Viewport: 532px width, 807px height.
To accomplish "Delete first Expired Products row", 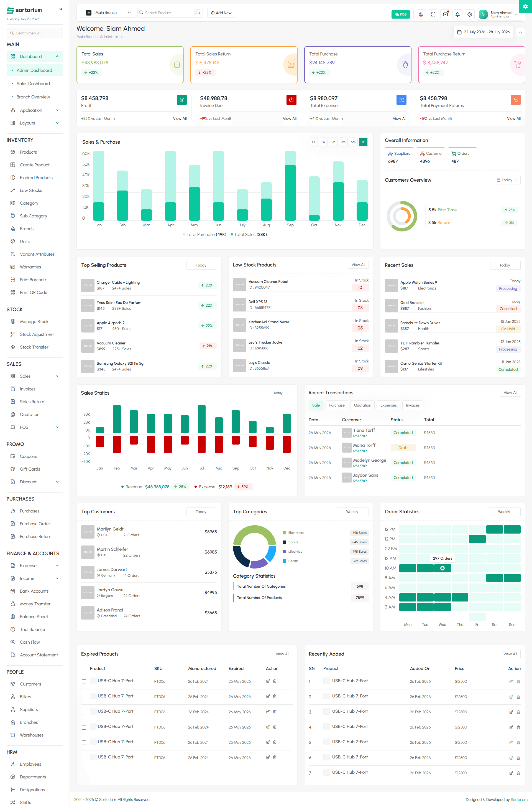I will coord(275,681).
